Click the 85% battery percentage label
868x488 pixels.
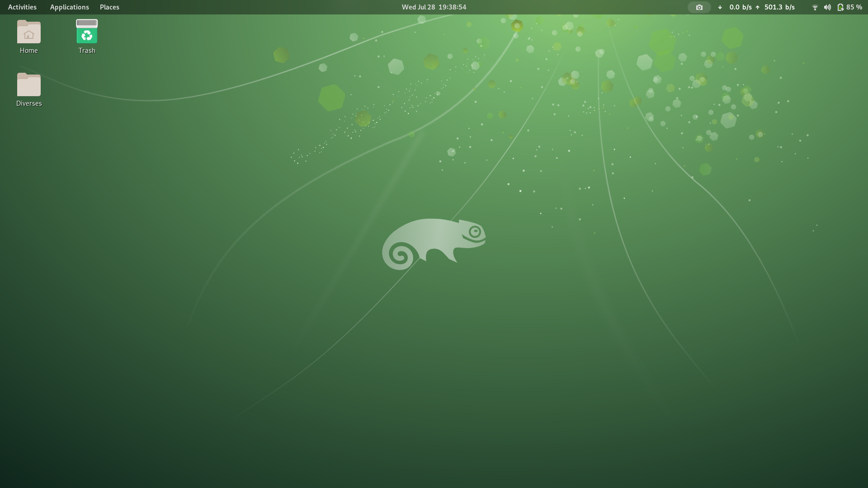(x=854, y=7)
